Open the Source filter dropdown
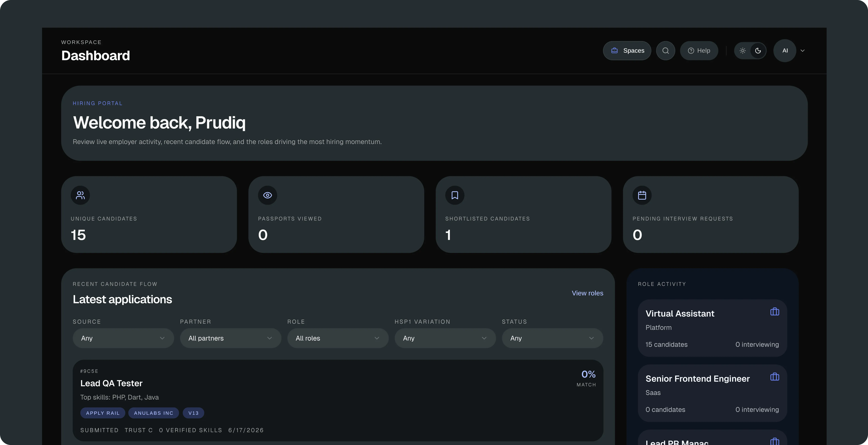 click(123, 338)
